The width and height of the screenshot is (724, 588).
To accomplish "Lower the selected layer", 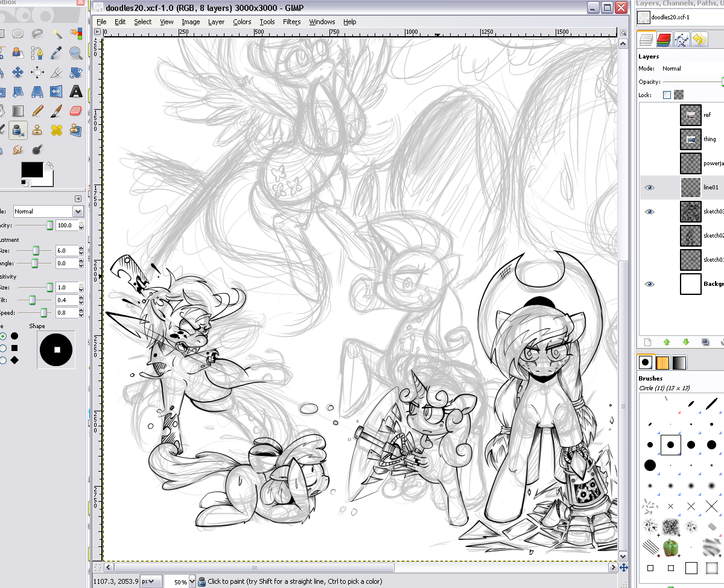I will (686, 342).
